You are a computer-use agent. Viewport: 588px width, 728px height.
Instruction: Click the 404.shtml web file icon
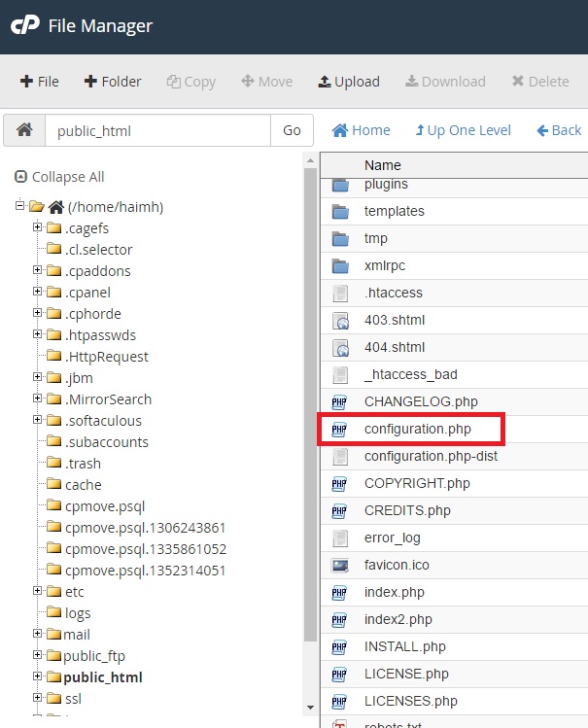[340, 348]
